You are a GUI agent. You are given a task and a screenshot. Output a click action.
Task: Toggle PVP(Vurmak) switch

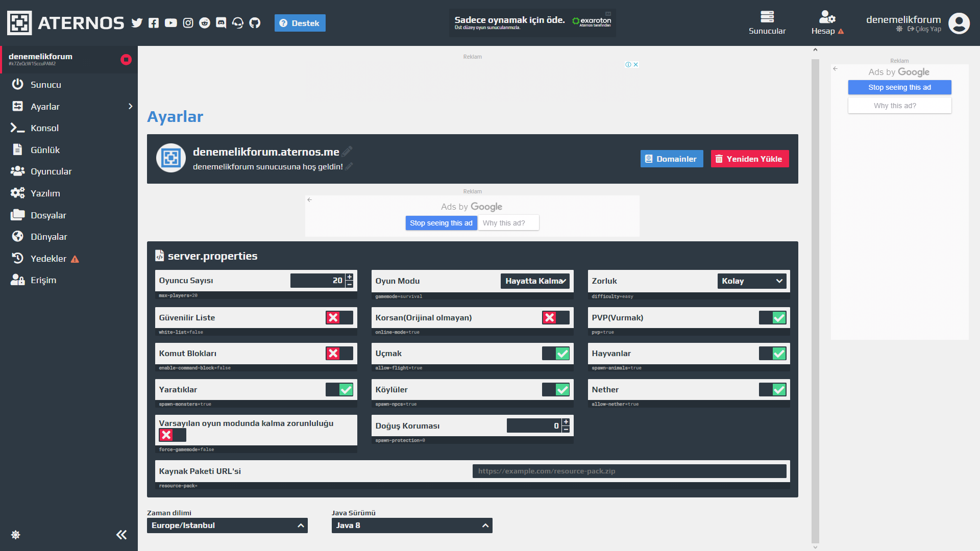(x=773, y=318)
